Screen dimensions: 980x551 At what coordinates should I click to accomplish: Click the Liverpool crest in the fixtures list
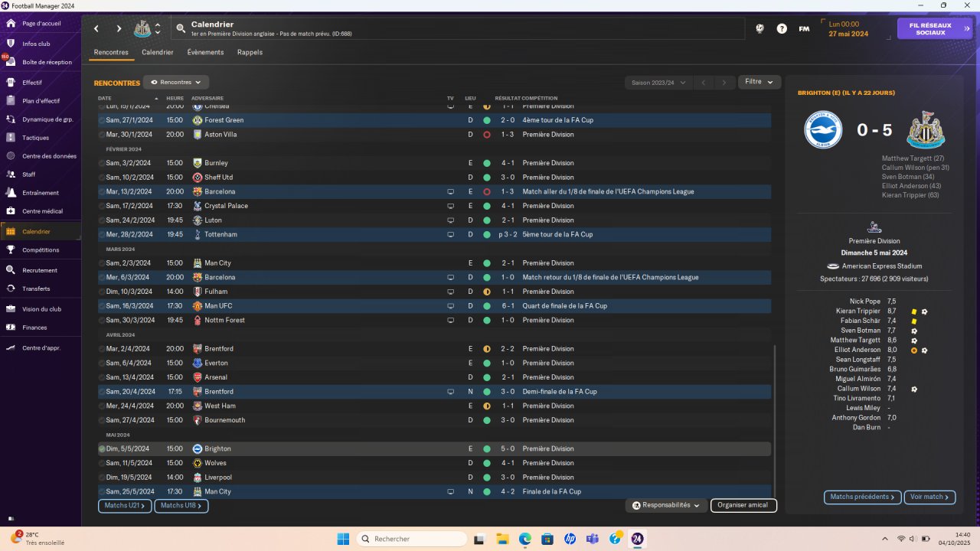pyautogui.click(x=198, y=478)
